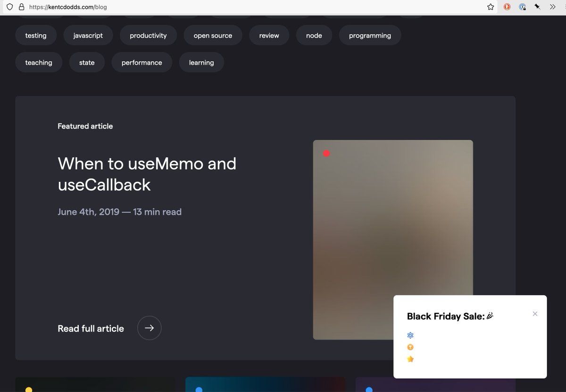Click the React atom icon in sale popup
The height and width of the screenshot is (392, 566).
point(410,335)
